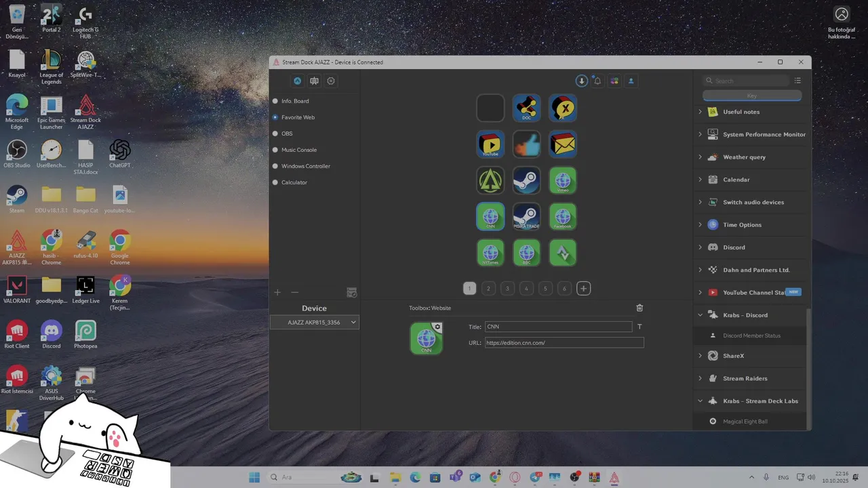
Task: Add a new page with plus button
Action: [583, 289]
